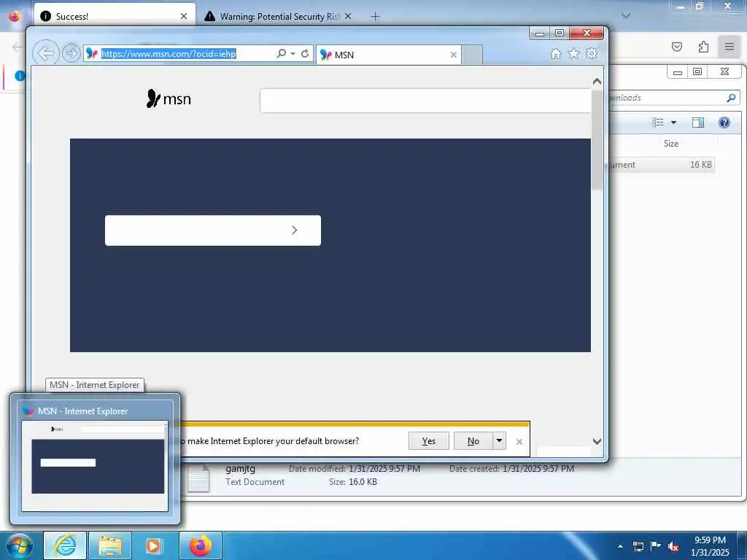Open the Firefox hamburger application menu
This screenshot has height=560, width=747.
tap(729, 46)
